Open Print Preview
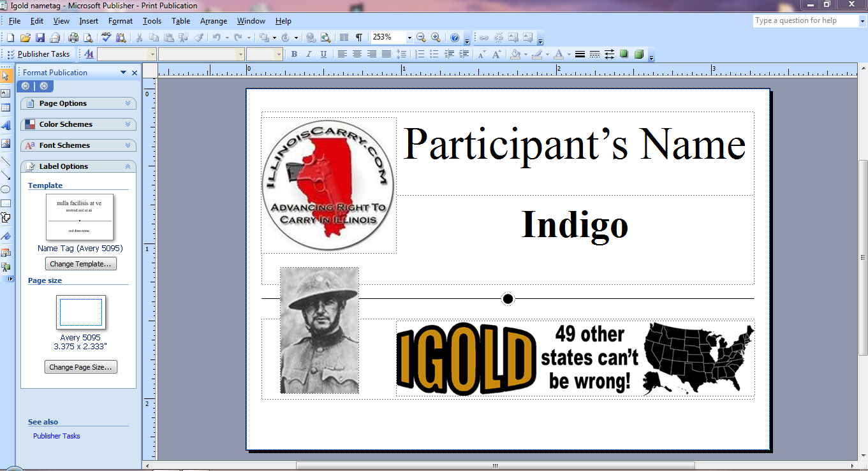 click(88, 38)
